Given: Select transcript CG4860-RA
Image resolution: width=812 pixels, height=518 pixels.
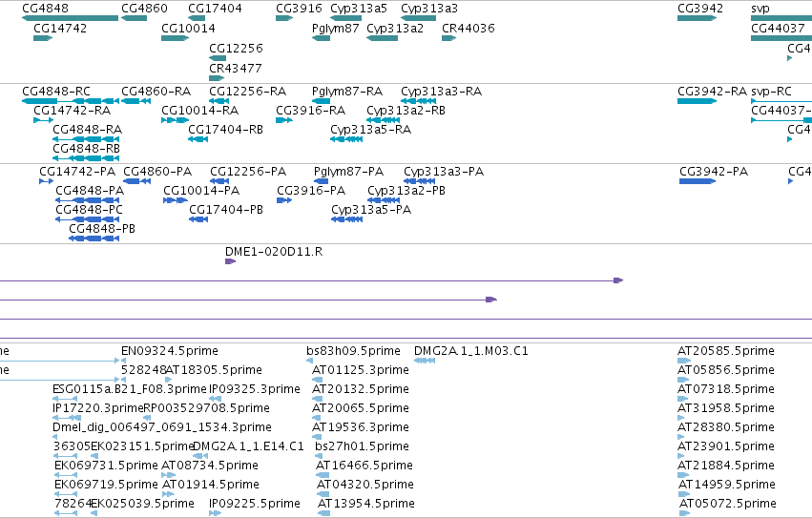Looking at the screenshot, I should pyautogui.click(x=156, y=92).
